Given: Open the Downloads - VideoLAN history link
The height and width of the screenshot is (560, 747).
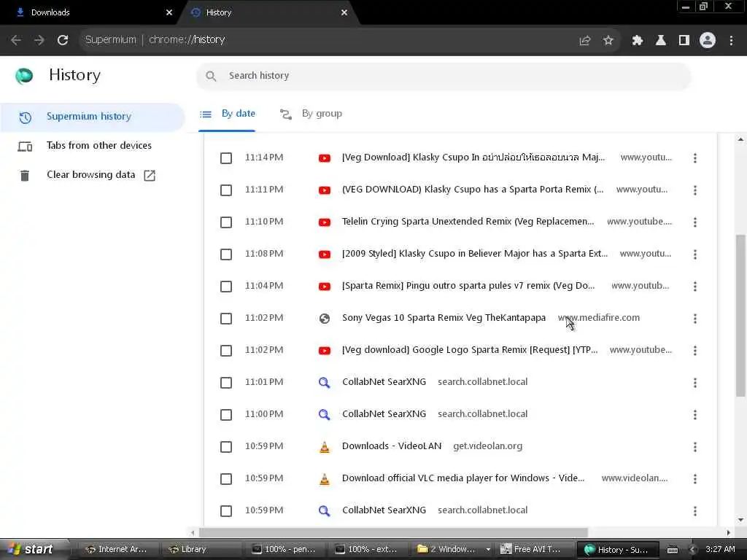Looking at the screenshot, I should 392,446.
